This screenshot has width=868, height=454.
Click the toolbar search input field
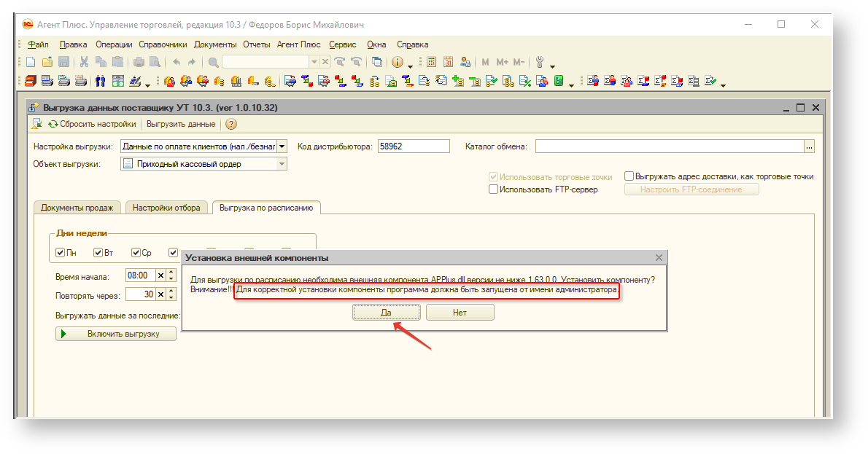click(266, 62)
